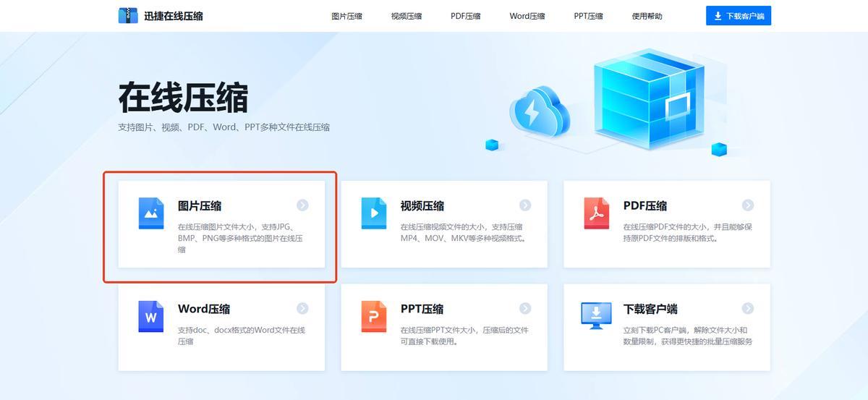Open arrow on the 图片压缩 card
Viewport: 868px width, 400px height.
(302, 205)
